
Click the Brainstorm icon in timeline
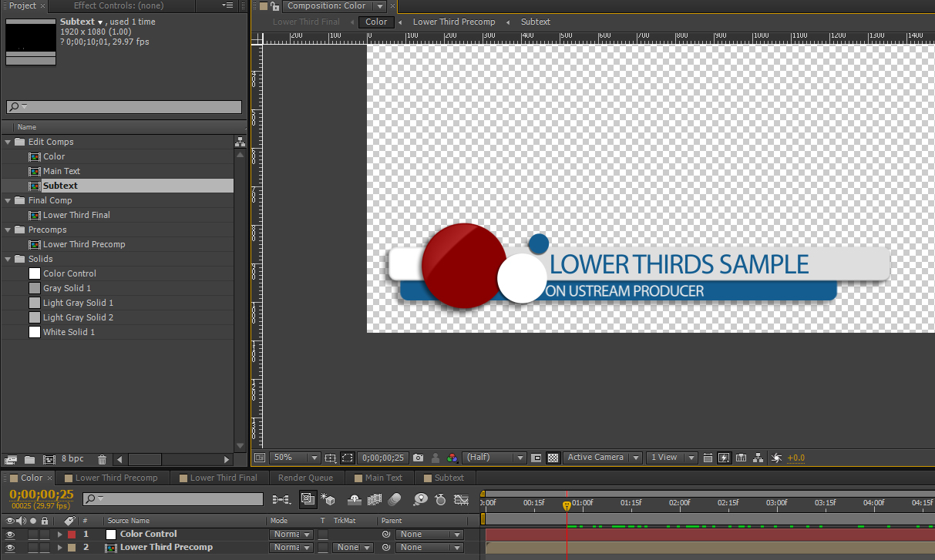point(420,500)
